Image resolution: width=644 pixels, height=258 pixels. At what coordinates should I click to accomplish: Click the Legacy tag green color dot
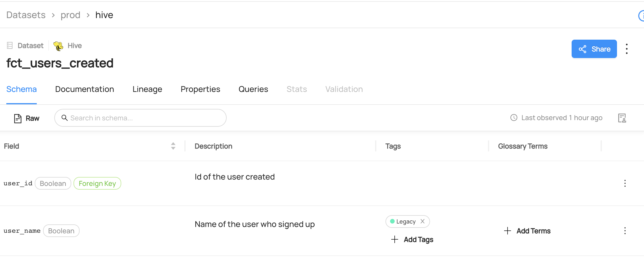pyautogui.click(x=392, y=221)
